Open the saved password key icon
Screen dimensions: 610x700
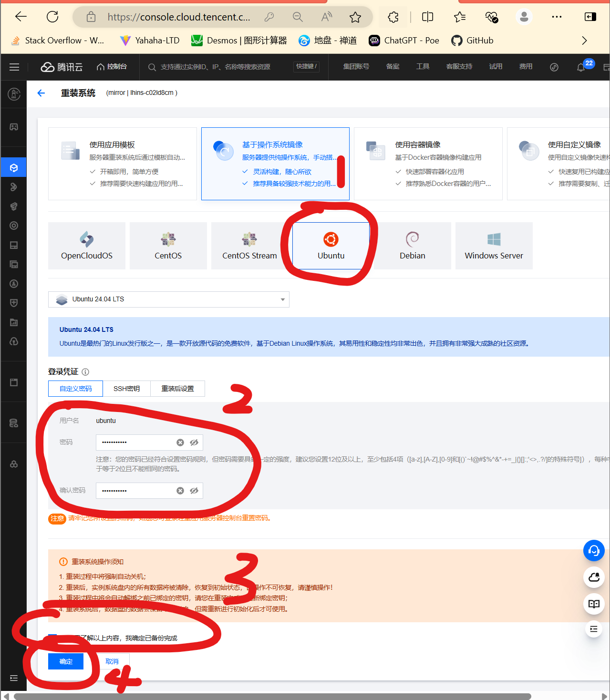(x=269, y=17)
